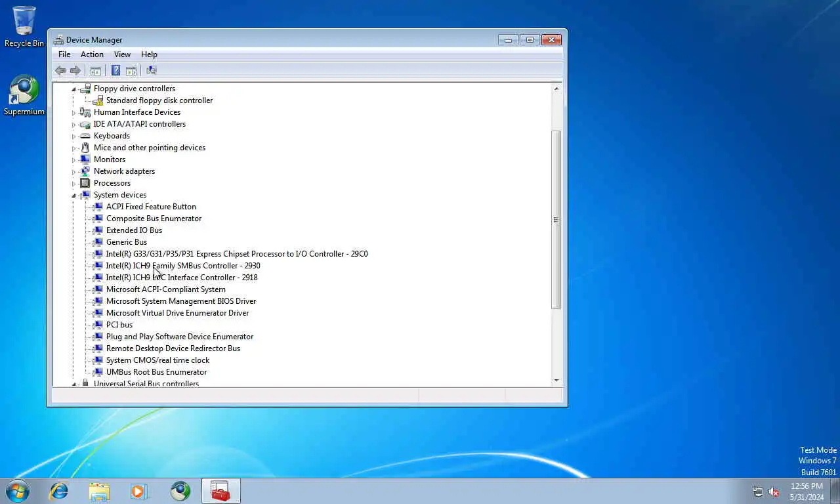Click the Monitors category icon

tap(85, 159)
